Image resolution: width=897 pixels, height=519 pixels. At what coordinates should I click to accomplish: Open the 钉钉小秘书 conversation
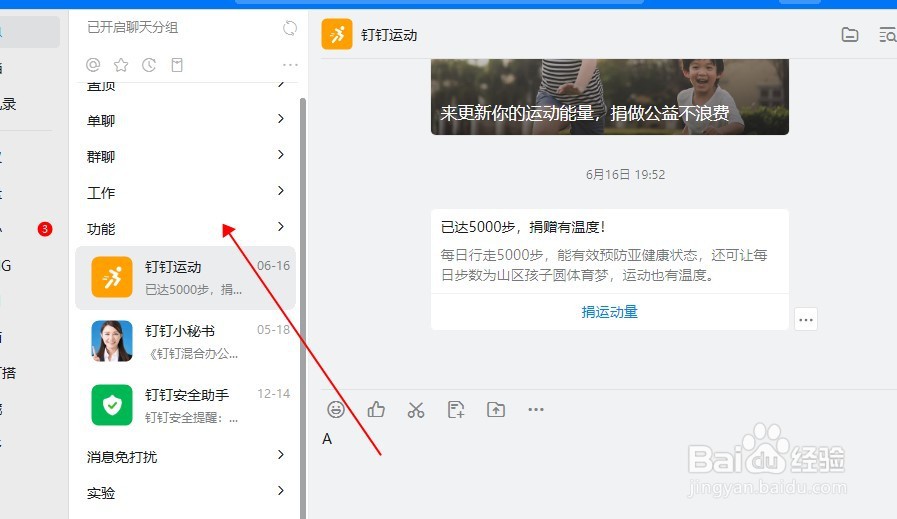pyautogui.click(x=185, y=342)
